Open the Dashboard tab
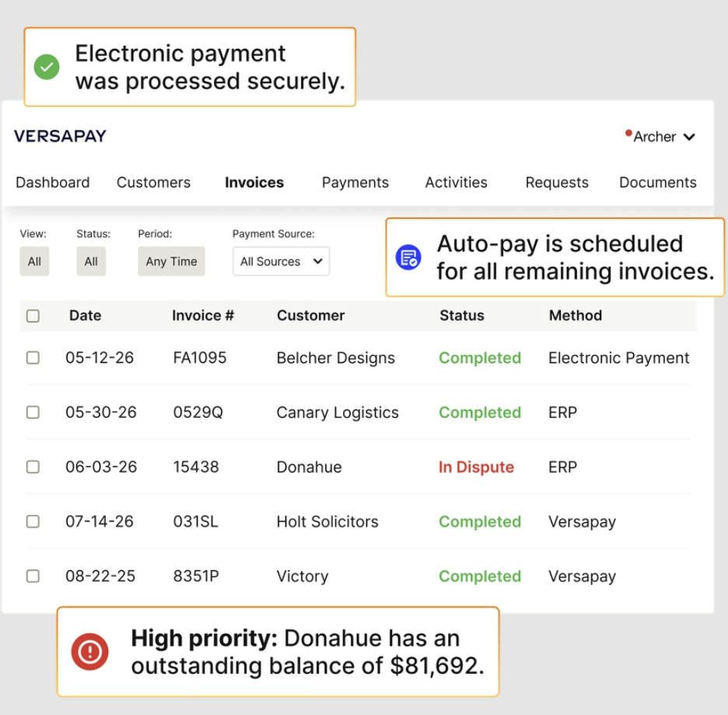 [52, 182]
